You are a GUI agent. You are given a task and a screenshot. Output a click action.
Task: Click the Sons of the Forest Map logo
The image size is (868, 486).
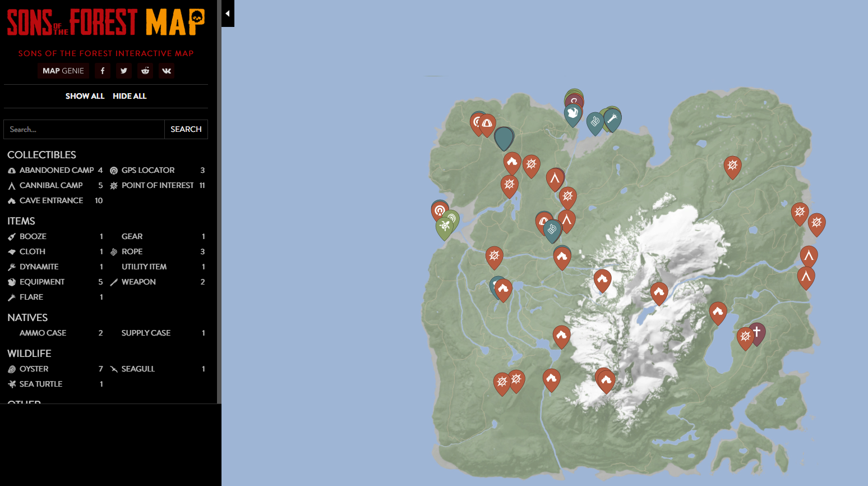(x=106, y=22)
